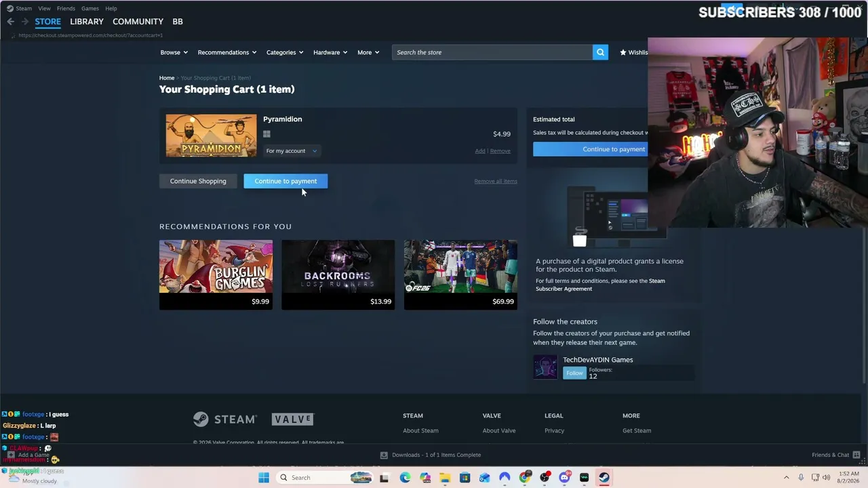
Task: Open Outlook from the taskbar
Action: click(484, 477)
